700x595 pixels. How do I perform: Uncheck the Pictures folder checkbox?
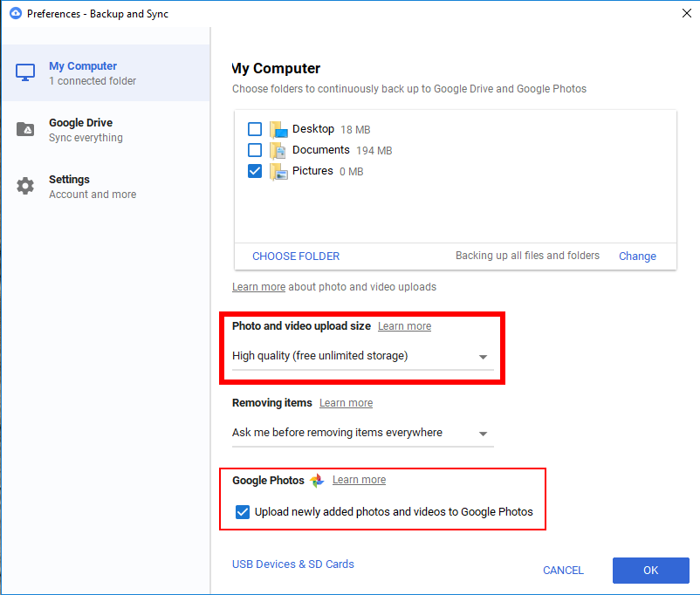pyautogui.click(x=255, y=171)
